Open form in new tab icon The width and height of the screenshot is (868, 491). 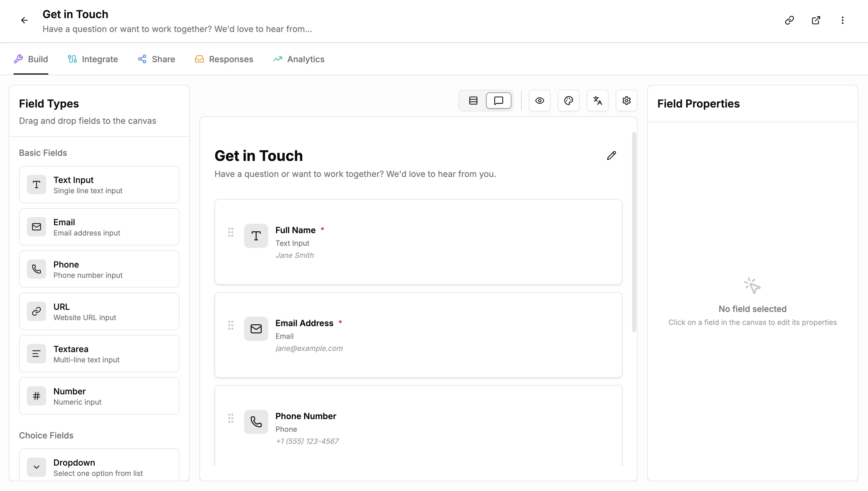(x=816, y=20)
